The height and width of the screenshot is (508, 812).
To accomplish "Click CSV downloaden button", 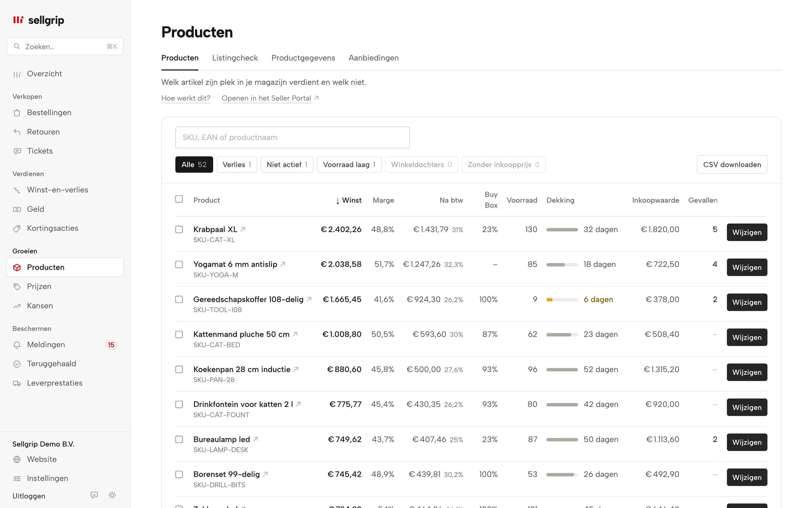I will coord(732,165).
